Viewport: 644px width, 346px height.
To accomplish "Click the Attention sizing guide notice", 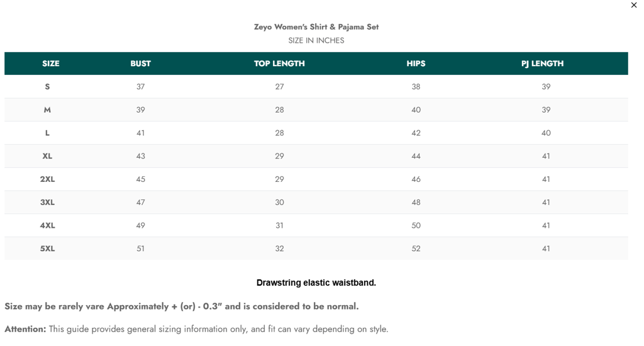I will (196, 329).
